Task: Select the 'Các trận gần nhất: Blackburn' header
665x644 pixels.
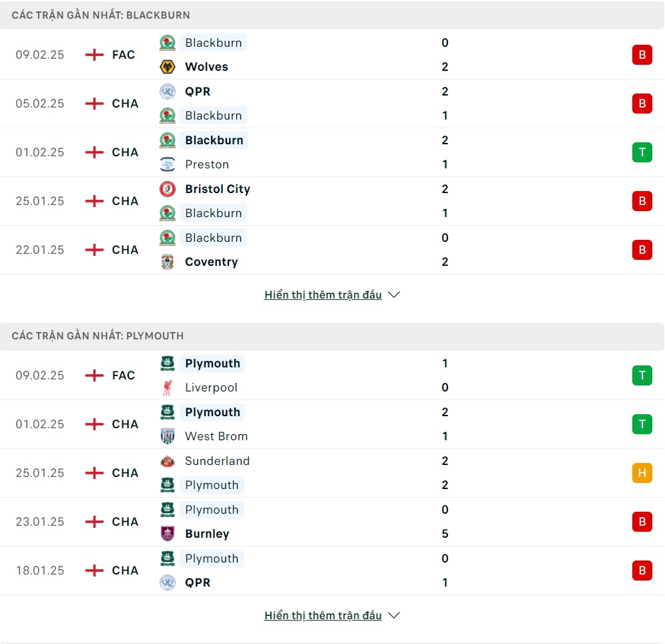Action: point(332,15)
